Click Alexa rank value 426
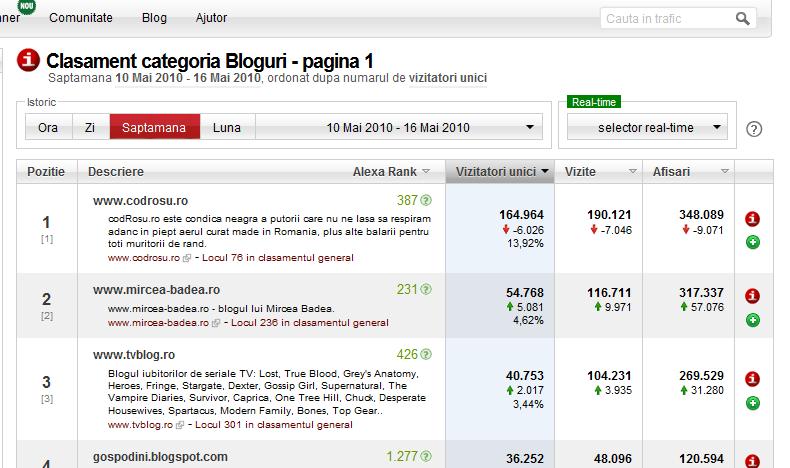 click(x=407, y=354)
